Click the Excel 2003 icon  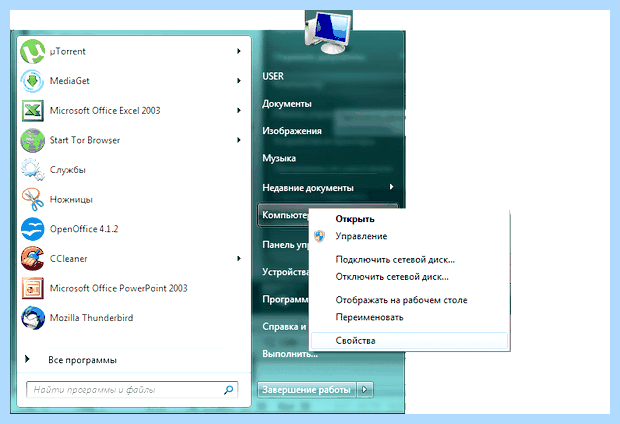[32, 111]
